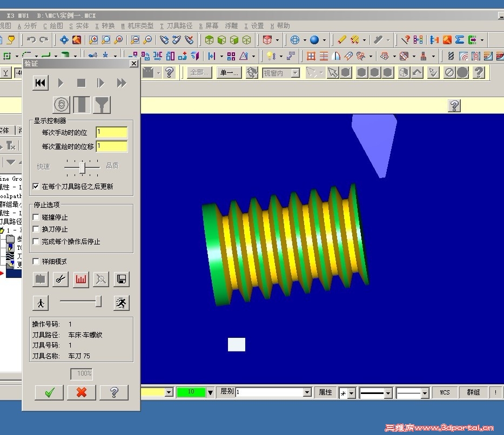Play the verify simulation
The width and height of the screenshot is (504, 435).
[x=61, y=83]
